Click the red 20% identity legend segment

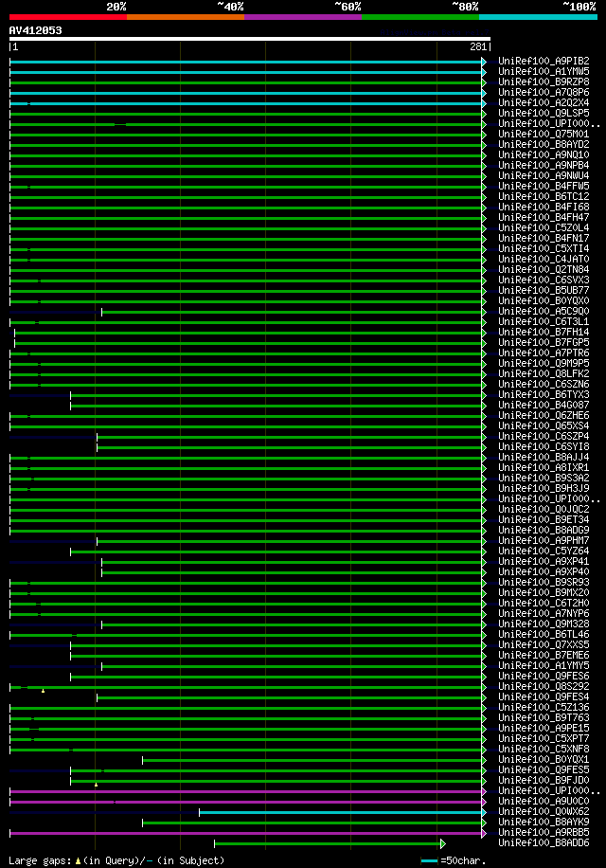tap(68, 17)
